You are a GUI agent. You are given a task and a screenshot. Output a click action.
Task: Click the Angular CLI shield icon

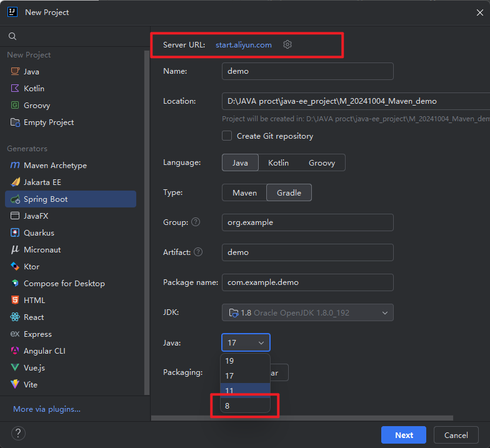pyautogui.click(x=15, y=351)
